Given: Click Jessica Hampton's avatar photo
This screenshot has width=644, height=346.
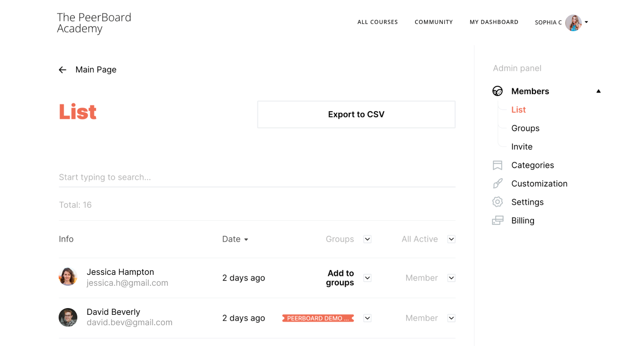Looking at the screenshot, I should coord(68,277).
